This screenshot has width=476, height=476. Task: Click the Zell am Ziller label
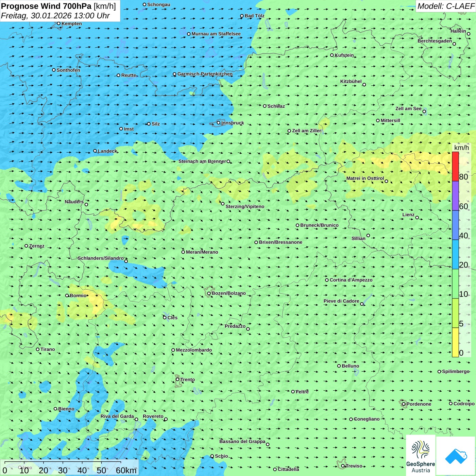pyautogui.click(x=307, y=131)
